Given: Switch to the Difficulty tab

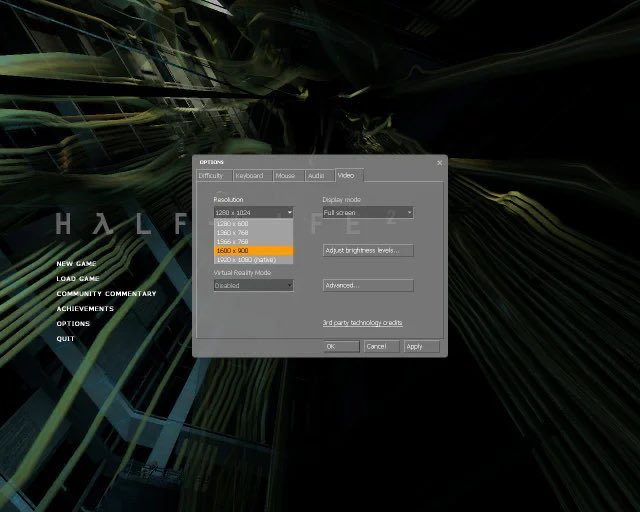Looking at the screenshot, I should coord(214,176).
